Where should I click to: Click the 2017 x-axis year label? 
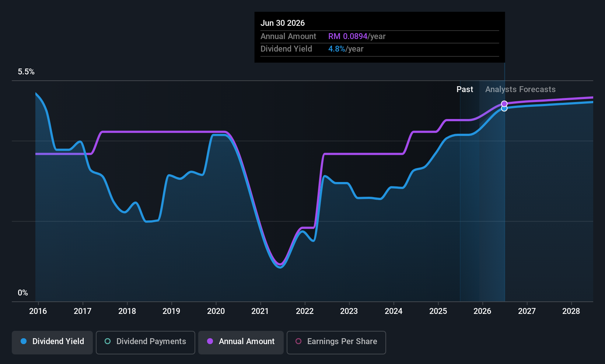click(x=83, y=311)
